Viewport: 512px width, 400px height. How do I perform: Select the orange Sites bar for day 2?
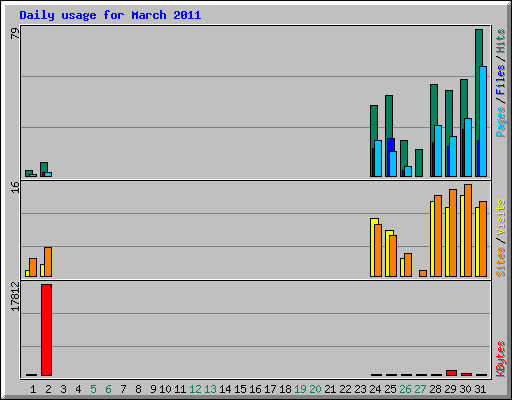(48, 262)
